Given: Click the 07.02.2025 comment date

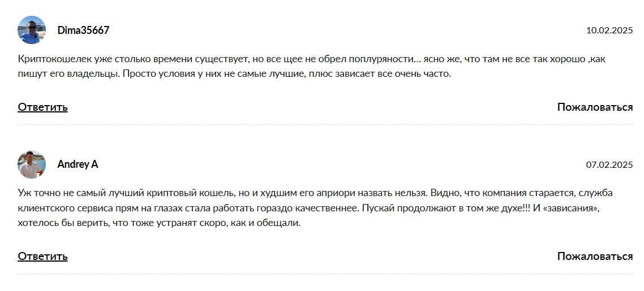Looking at the screenshot, I should pyautogui.click(x=609, y=165).
